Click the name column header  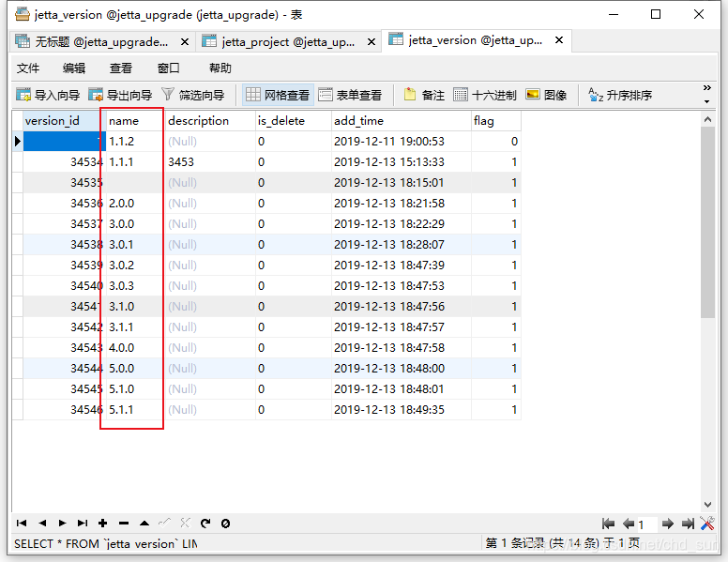135,121
